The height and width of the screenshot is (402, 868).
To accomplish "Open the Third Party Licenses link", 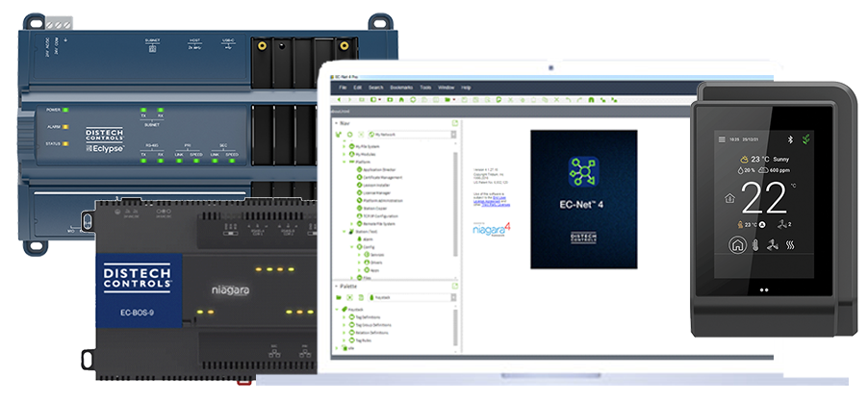I will 496,205.
